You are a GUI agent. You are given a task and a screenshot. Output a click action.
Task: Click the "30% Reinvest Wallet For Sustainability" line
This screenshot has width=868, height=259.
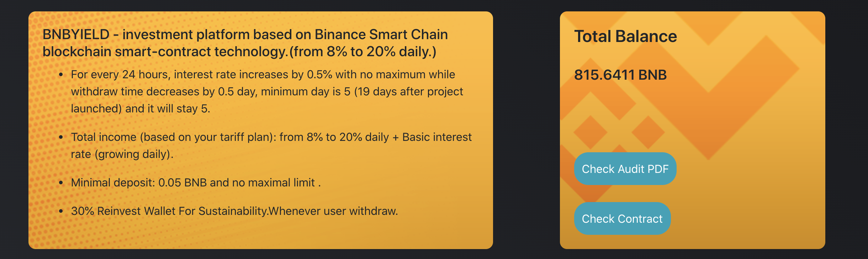(x=234, y=211)
